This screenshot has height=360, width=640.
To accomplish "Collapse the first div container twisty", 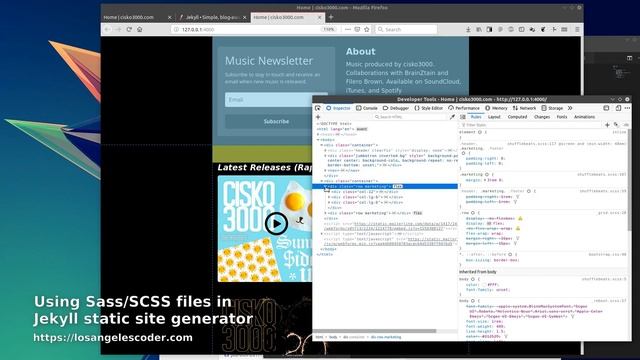I will (x=322, y=145).
